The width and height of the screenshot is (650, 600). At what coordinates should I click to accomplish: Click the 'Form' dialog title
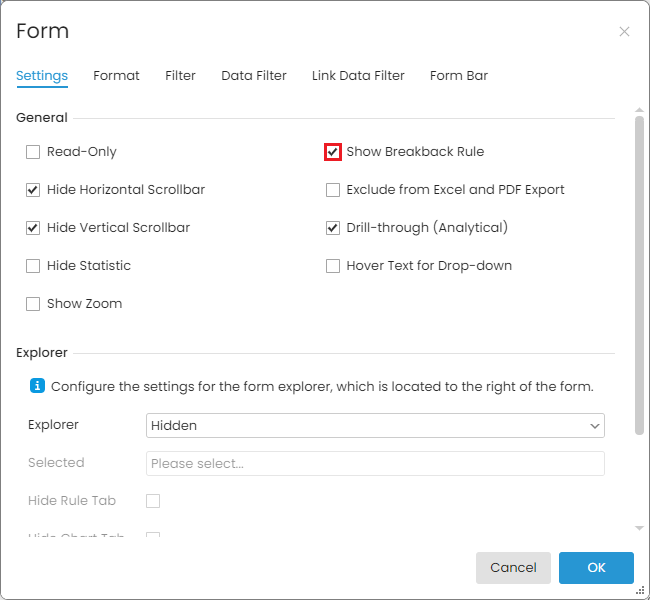(x=42, y=31)
